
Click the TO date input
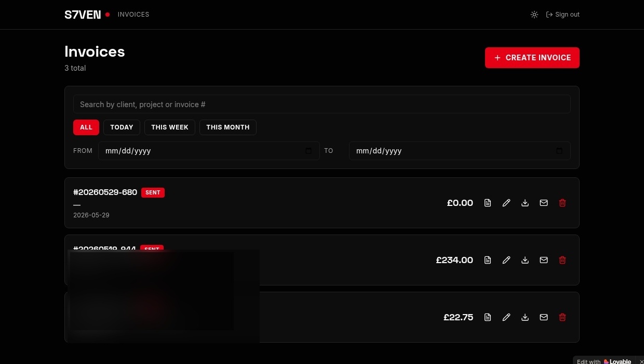pos(460,151)
